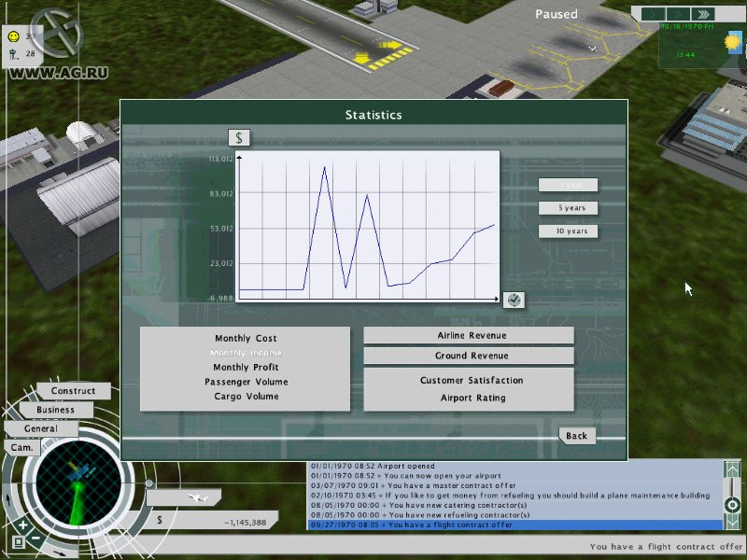Click the sun weather icon
Screen dimensions: 747x560
coord(733,42)
